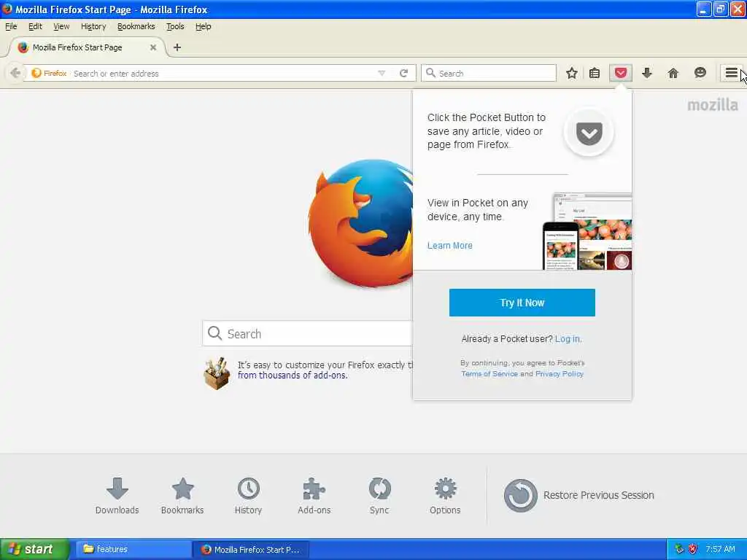747x560 pixels.
Task: Open the hamburger menu button
Action: click(x=731, y=73)
